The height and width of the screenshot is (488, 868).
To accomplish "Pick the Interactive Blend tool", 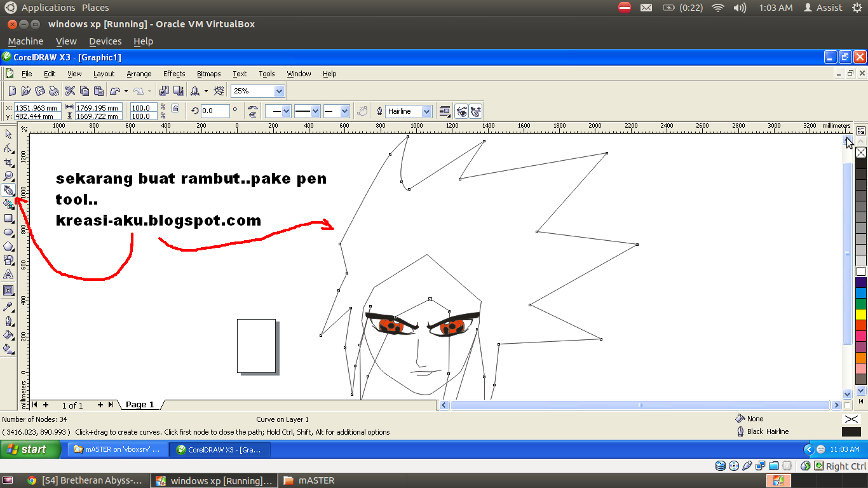I will (8, 290).
